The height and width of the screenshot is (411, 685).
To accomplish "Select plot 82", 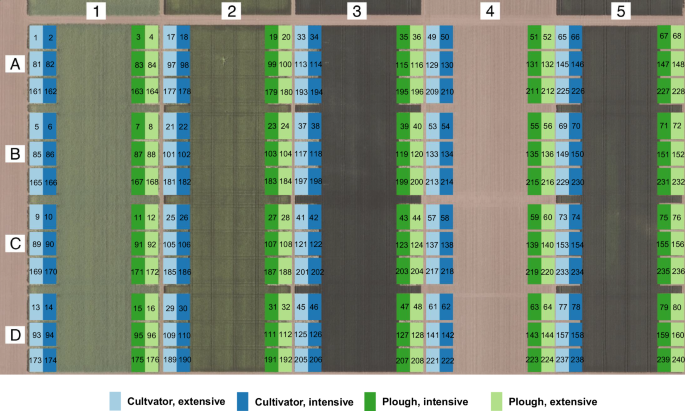I will coord(50,64).
